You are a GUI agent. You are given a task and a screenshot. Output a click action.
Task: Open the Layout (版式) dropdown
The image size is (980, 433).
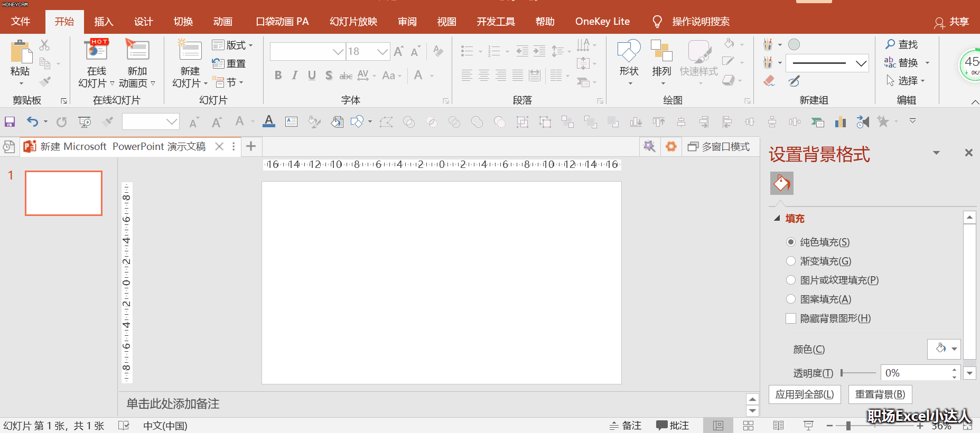(x=232, y=45)
